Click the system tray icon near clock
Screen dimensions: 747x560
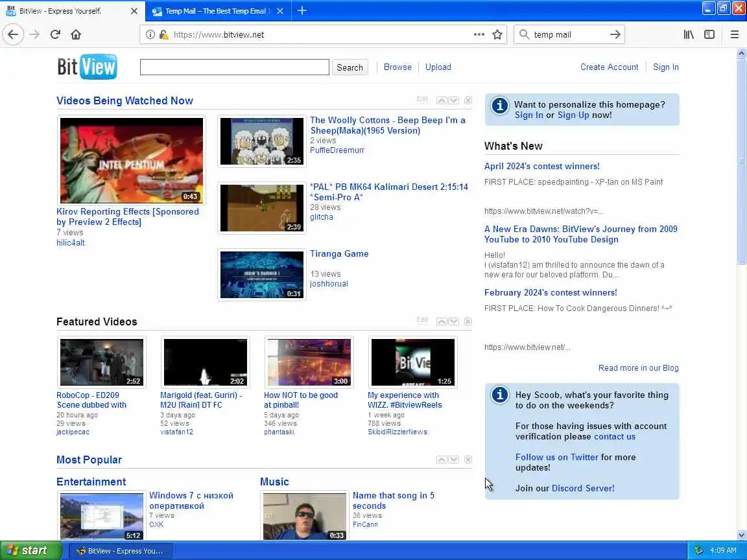(698, 550)
